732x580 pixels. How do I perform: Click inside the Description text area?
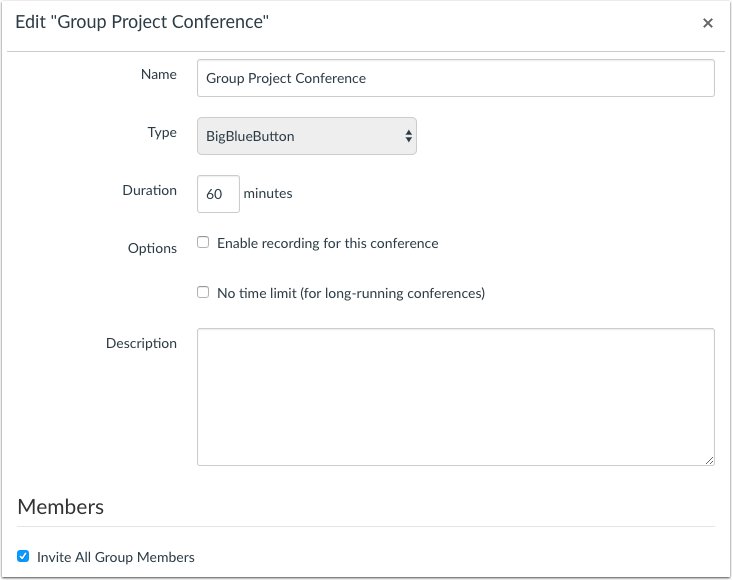tap(456, 396)
